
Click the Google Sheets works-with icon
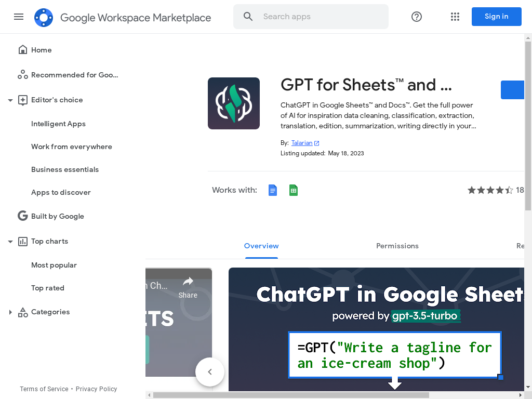coord(294,190)
